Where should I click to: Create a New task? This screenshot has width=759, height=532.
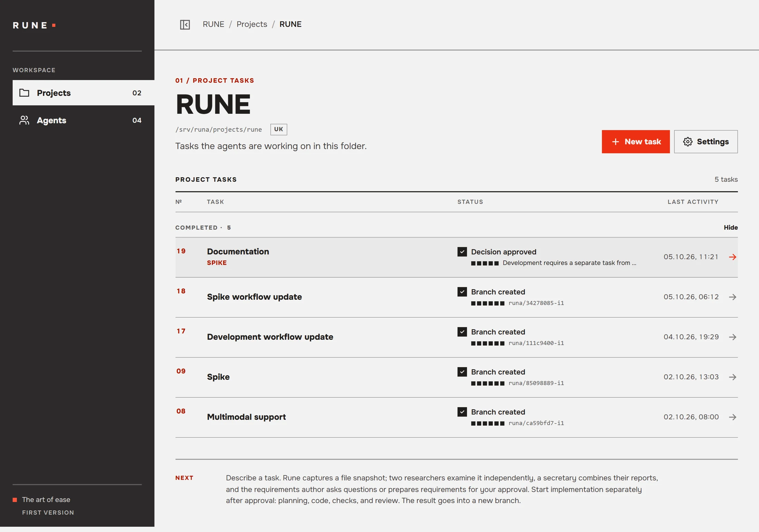click(x=635, y=142)
